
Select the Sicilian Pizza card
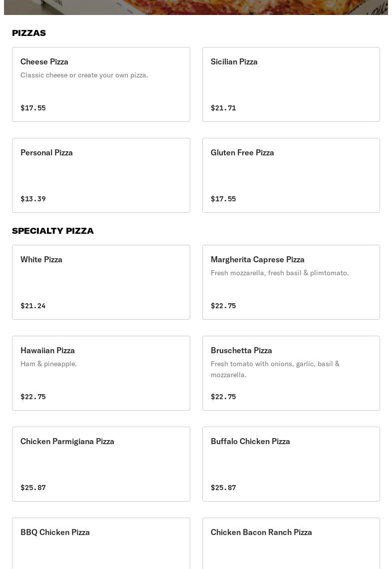tap(291, 84)
